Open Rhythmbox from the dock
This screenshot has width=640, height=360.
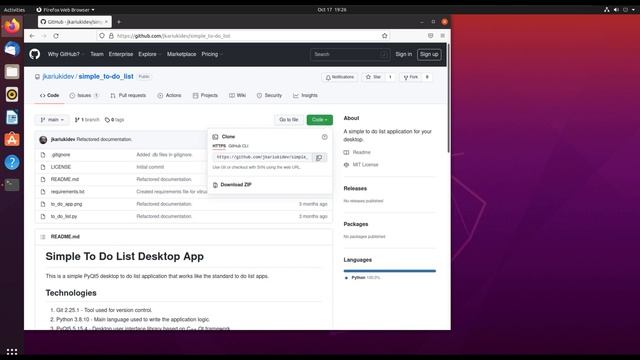tap(12, 94)
